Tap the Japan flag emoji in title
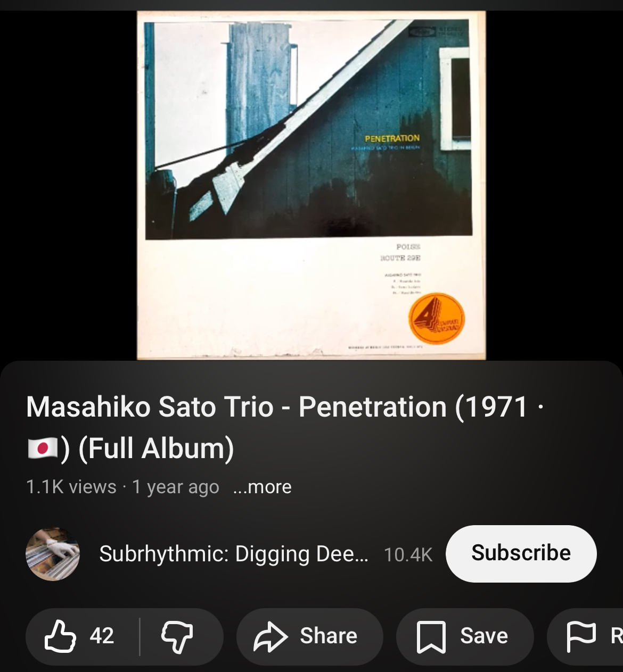The width and height of the screenshot is (623, 672). click(x=42, y=448)
